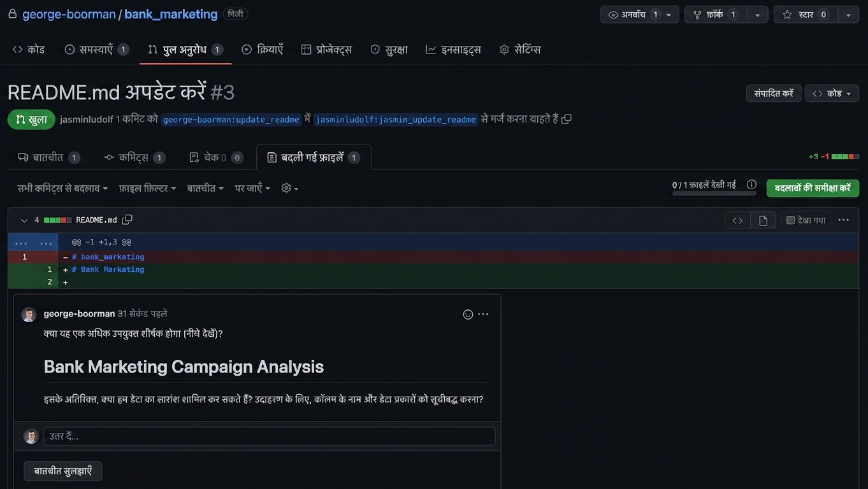Open the सुरक्षा tab
The height and width of the screenshot is (489, 868).
pyautogui.click(x=389, y=50)
